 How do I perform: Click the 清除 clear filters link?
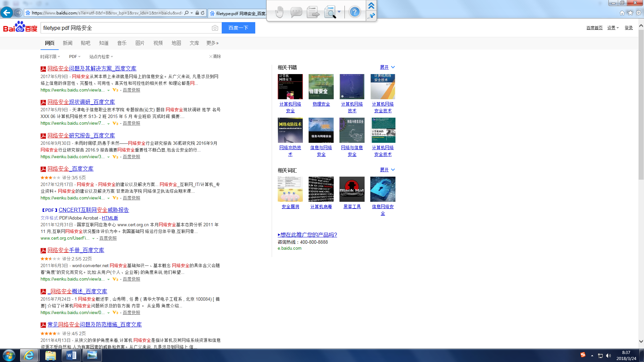(x=215, y=56)
